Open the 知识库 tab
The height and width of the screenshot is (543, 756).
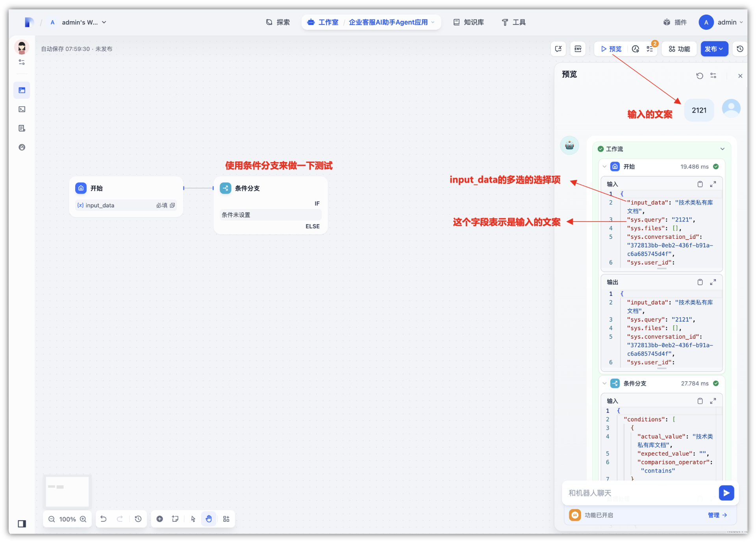click(469, 22)
